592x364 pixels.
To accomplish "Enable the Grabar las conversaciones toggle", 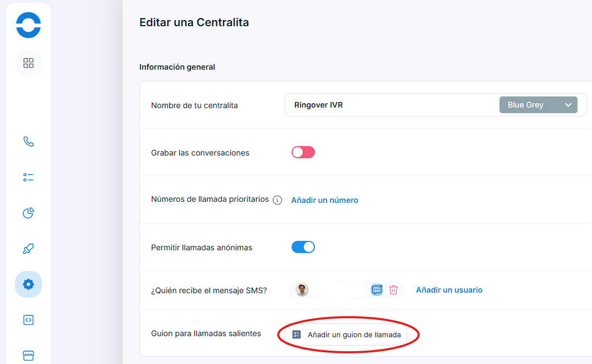I will (x=303, y=152).
